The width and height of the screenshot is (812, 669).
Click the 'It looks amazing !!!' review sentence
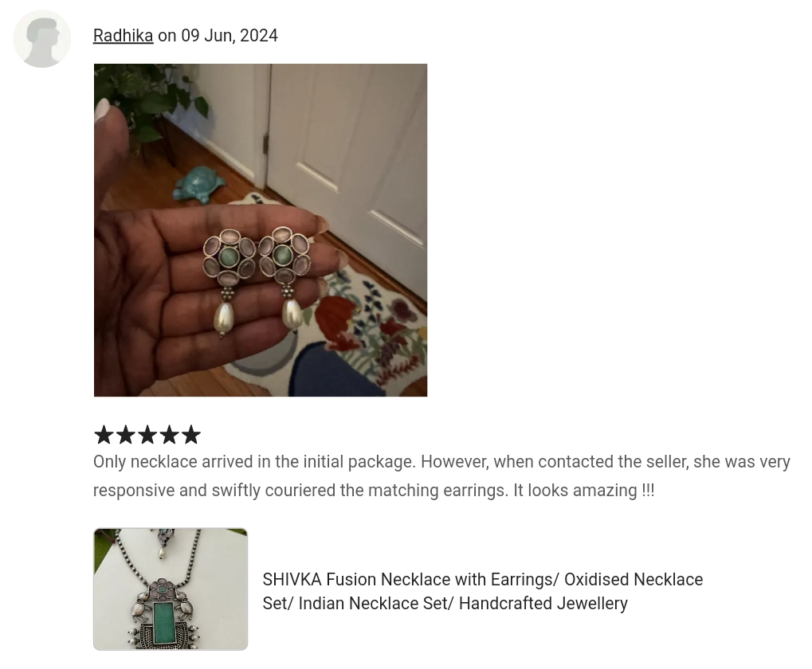[x=583, y=490]
